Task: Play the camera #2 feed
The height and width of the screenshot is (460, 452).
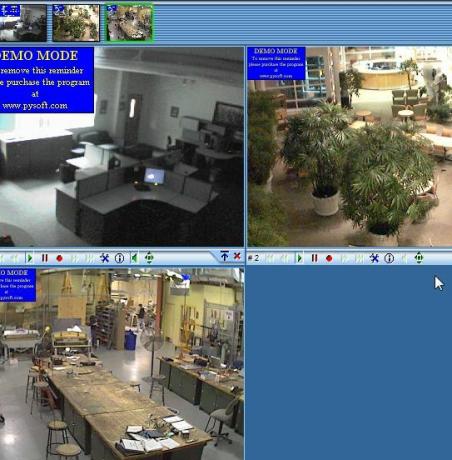Action: click(x=300, y=258)
